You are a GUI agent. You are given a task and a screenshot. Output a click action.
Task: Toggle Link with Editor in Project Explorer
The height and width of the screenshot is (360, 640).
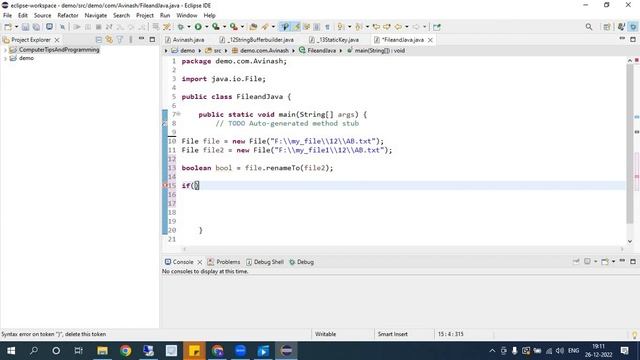pos(109,40)
